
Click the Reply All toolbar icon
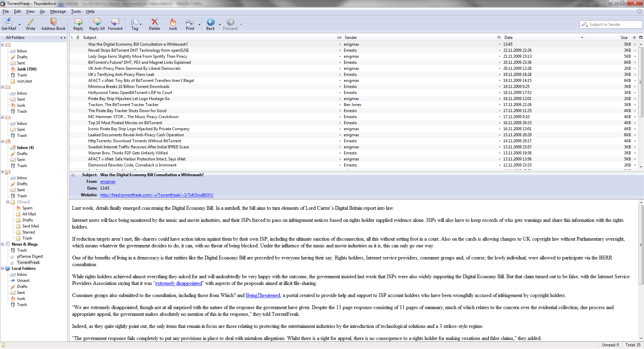(97, 22)
